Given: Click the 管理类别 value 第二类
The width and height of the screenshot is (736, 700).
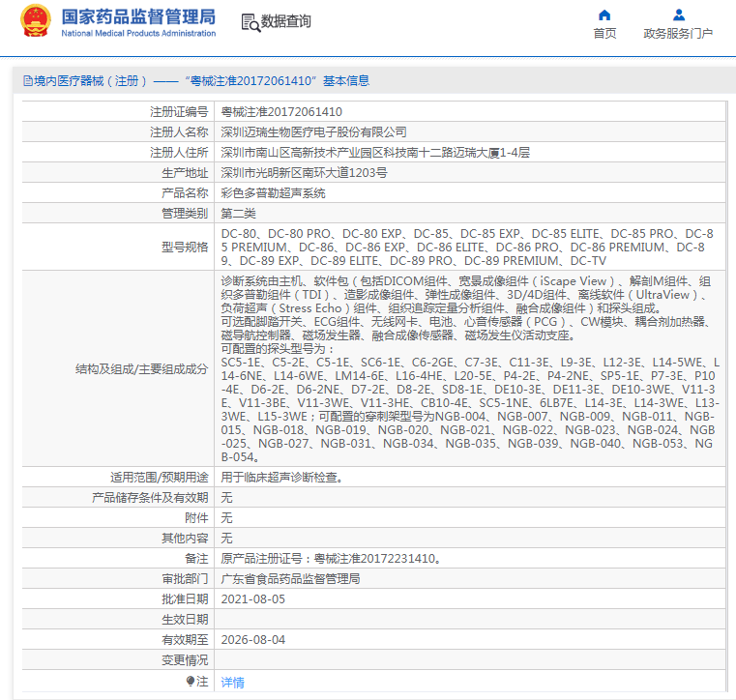Looking at the screenshot, I should [239, 214].
